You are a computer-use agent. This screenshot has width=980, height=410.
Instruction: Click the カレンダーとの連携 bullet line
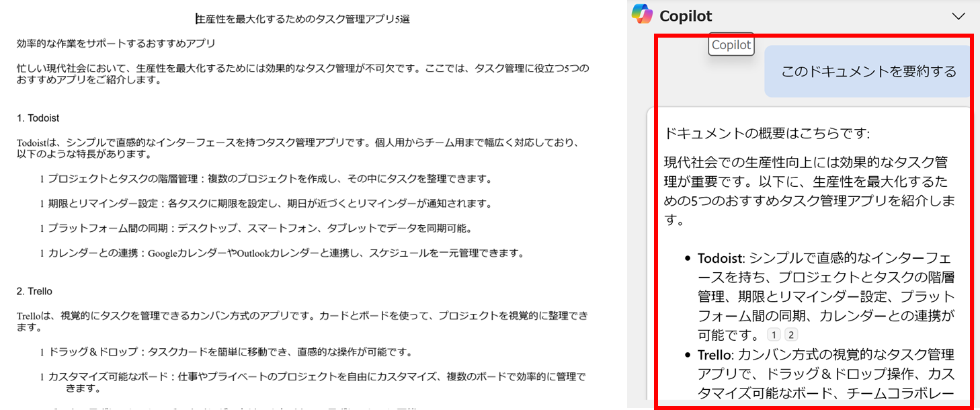(x=282, y=253)
